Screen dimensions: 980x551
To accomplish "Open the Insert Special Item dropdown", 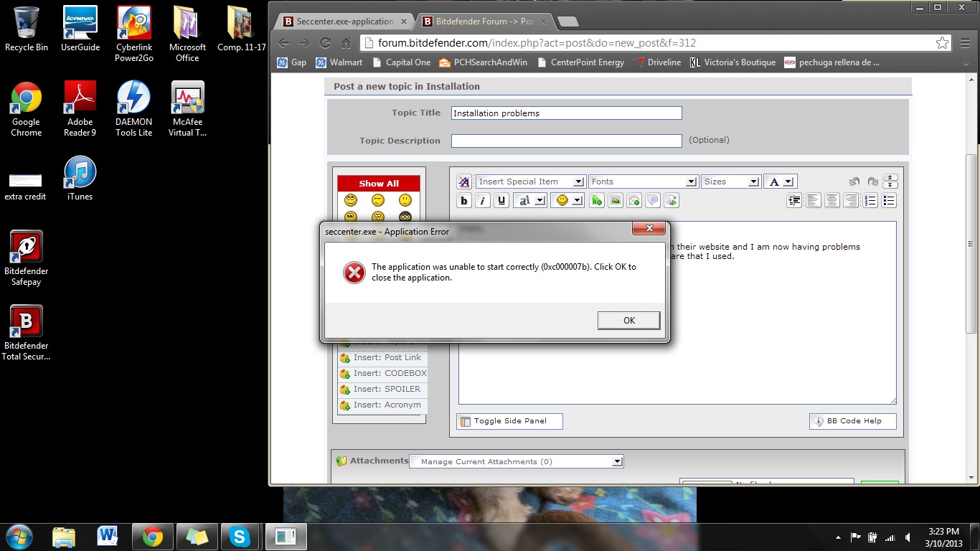I will [530, 182].
